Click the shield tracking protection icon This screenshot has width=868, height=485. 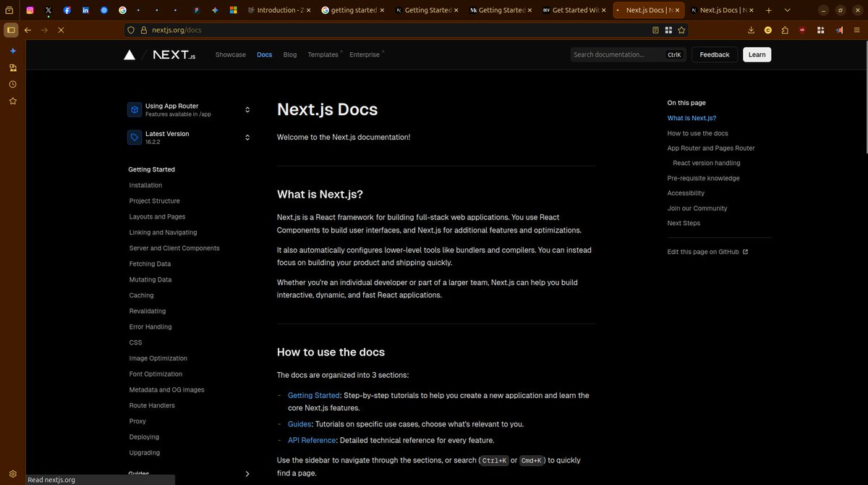click(x=131, y=30)
